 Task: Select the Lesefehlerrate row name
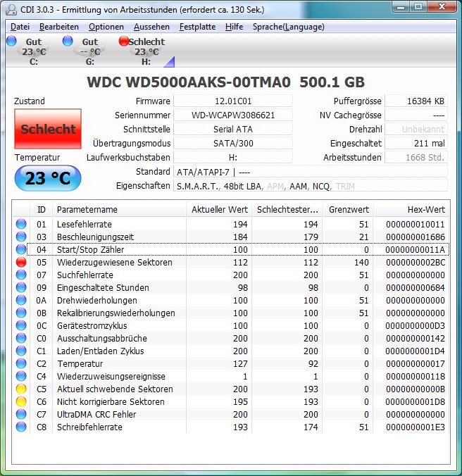tap(85, 225)
